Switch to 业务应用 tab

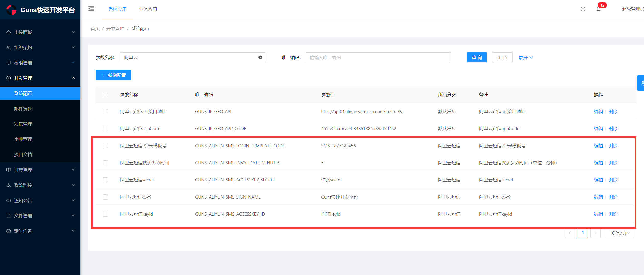tap(148, 9)
